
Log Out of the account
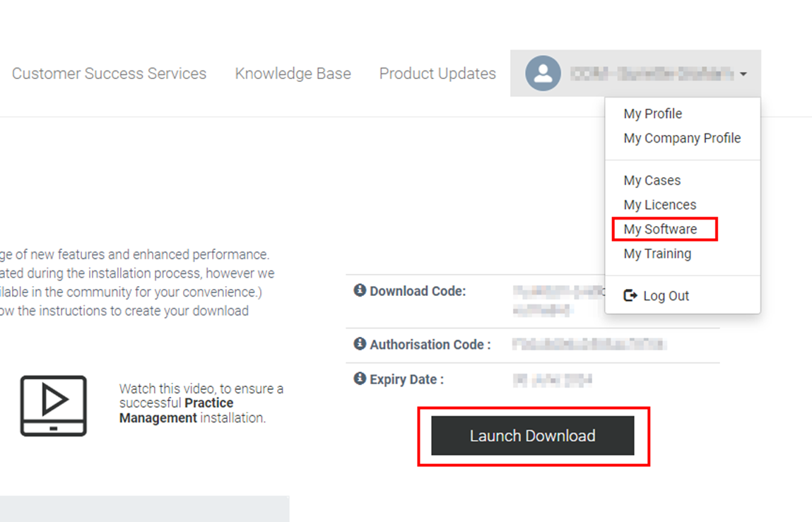pos(666,296)
